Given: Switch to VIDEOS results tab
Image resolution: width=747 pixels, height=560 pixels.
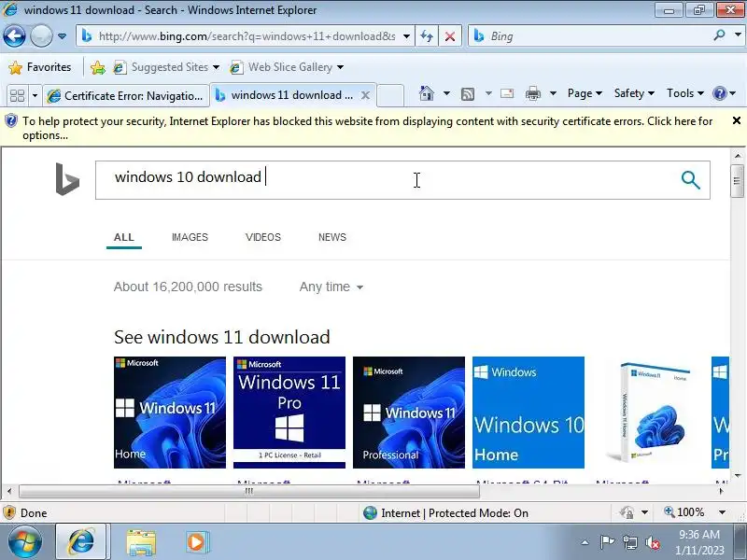Looking at the screenshot, I should coord(263,237).
